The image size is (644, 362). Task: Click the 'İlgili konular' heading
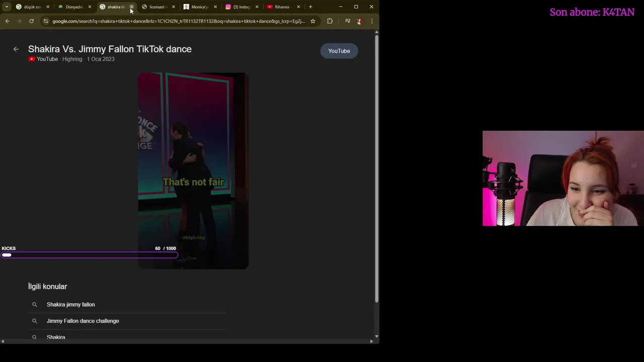click(48, 287)
